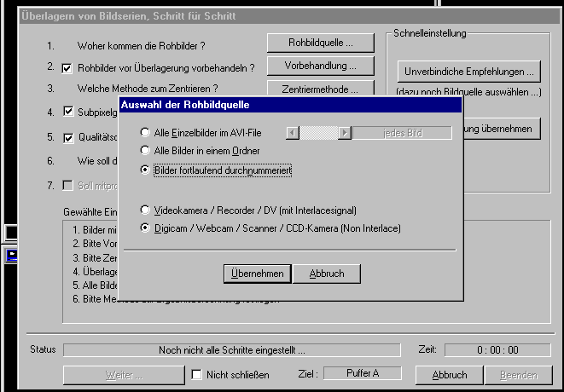564x392 pixels.
Task: Pick Videokamera / Recorder / DV source
Action: [x=145, y=210]
